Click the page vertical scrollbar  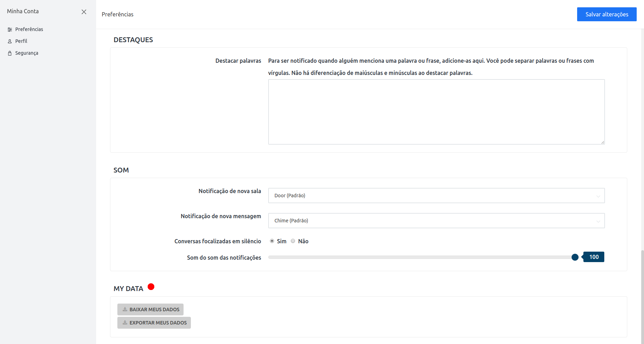point(642,297)
